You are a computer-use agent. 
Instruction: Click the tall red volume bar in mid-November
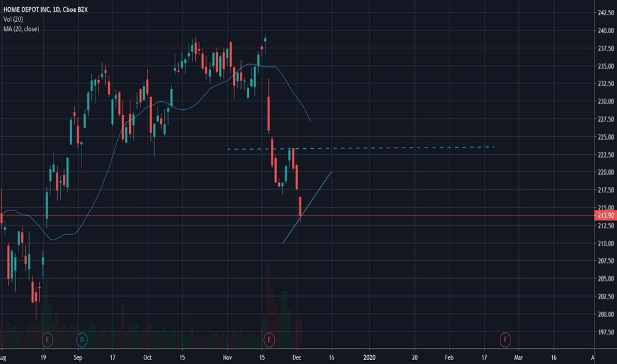pyautogui.click(x=268, y=305)
